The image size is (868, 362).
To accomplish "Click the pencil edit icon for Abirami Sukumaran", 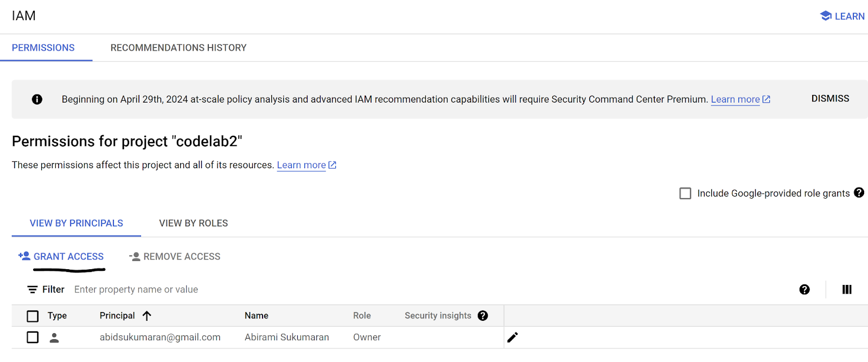I will click(x=513, y=338).
